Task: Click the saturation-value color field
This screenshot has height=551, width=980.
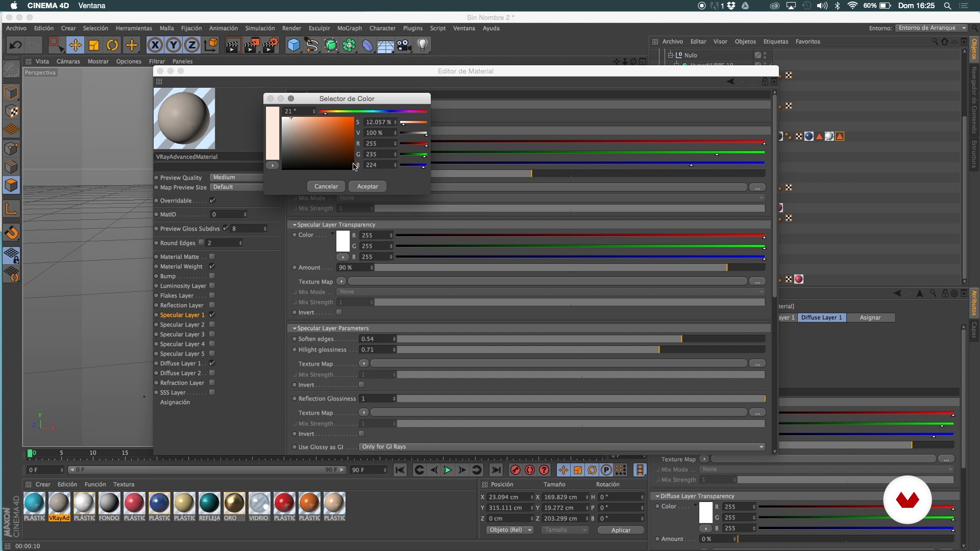Action: [x=318, y=143]
